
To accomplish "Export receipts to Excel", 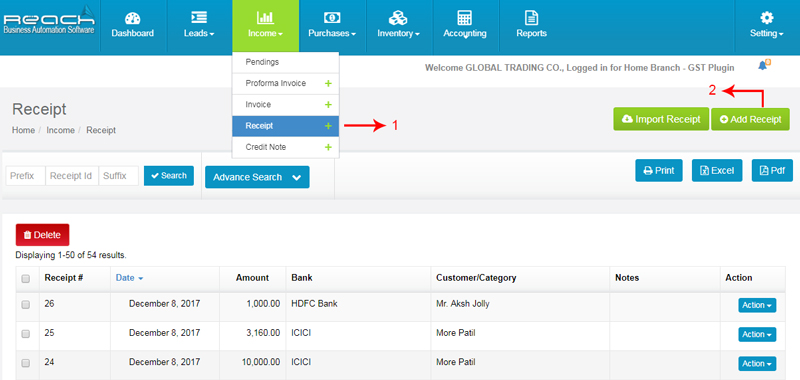I will click(x=717, y=170).
